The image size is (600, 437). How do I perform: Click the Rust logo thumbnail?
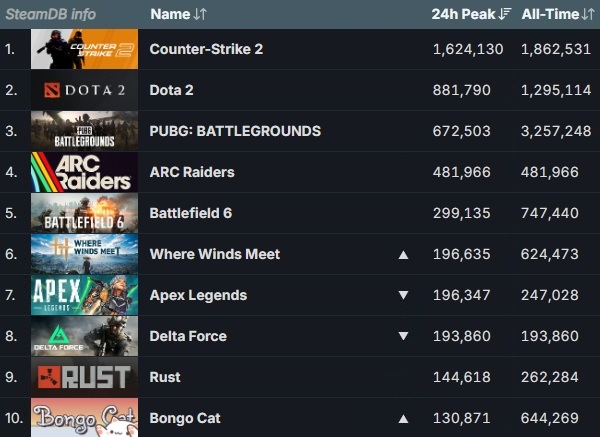pos(84,377)
